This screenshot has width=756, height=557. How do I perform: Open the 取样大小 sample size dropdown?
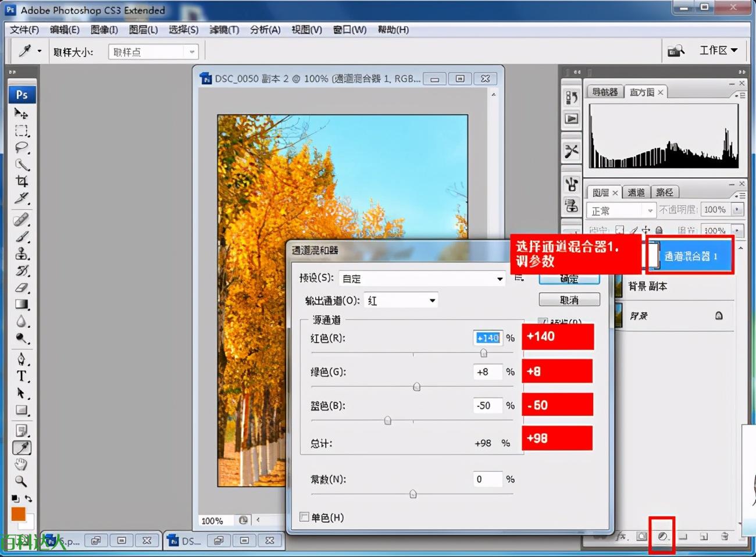191,52
